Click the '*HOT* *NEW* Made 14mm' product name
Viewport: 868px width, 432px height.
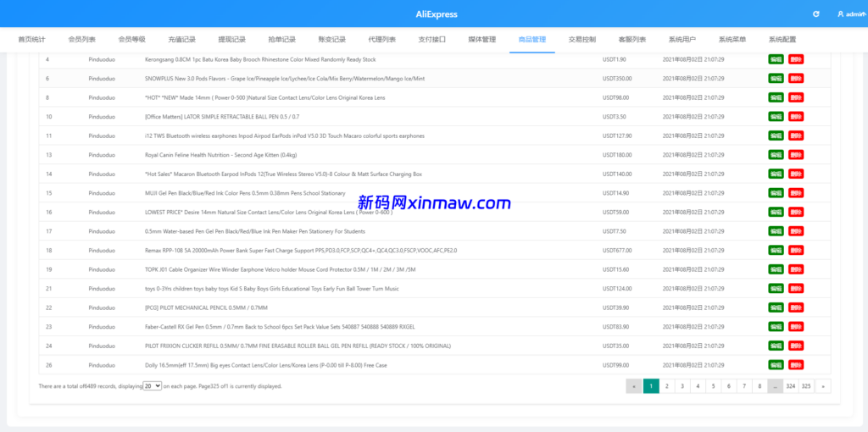pos(264,98)
